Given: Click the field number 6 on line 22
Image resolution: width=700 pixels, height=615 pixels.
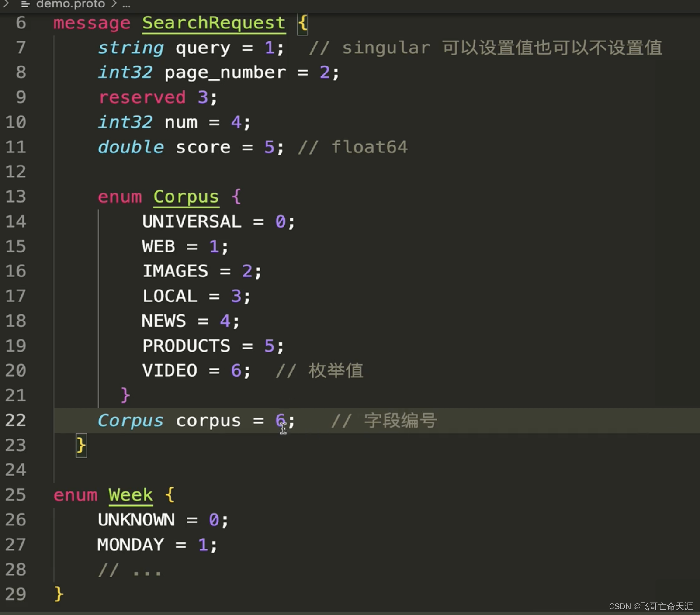Looking at the screenshot, I should click(x=280, y=421).
